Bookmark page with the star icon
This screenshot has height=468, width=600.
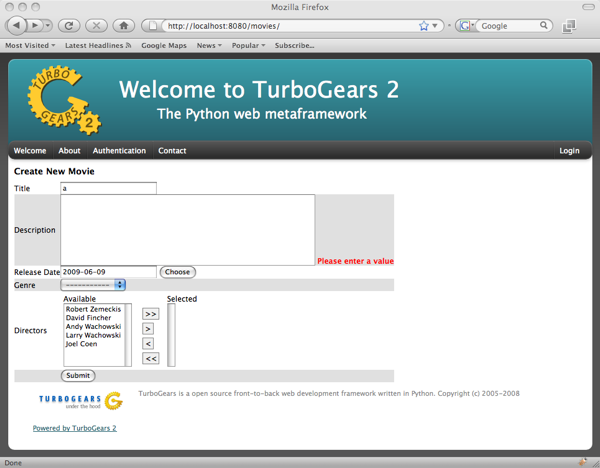point(424,26)
